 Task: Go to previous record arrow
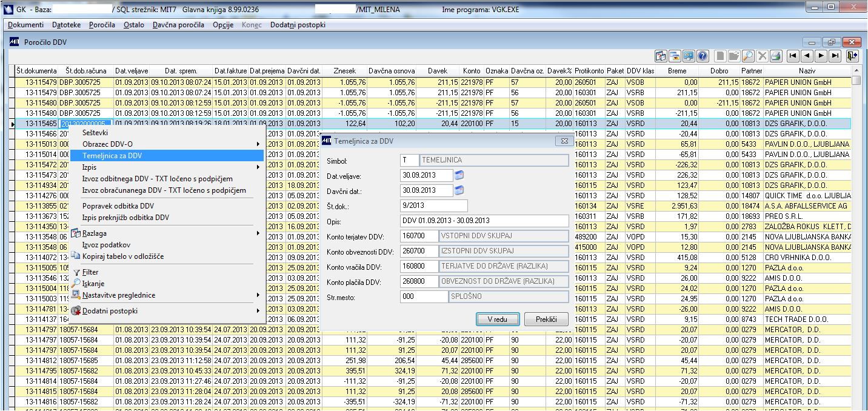click(806, 56)
